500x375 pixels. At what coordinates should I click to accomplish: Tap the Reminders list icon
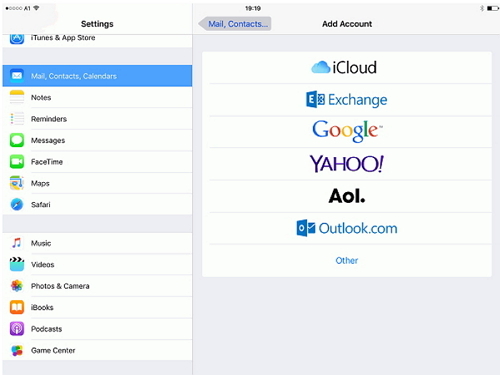click(17, 119)
